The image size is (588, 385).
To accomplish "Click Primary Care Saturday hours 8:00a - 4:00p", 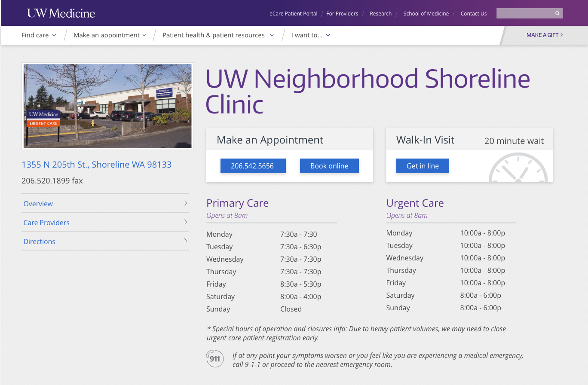I will [301, 296].
